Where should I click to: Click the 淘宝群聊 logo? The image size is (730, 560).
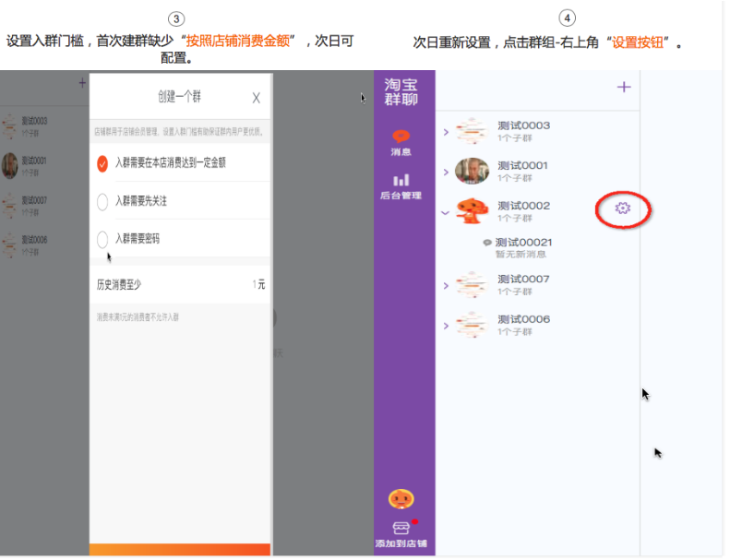click(x=402, y=92)
